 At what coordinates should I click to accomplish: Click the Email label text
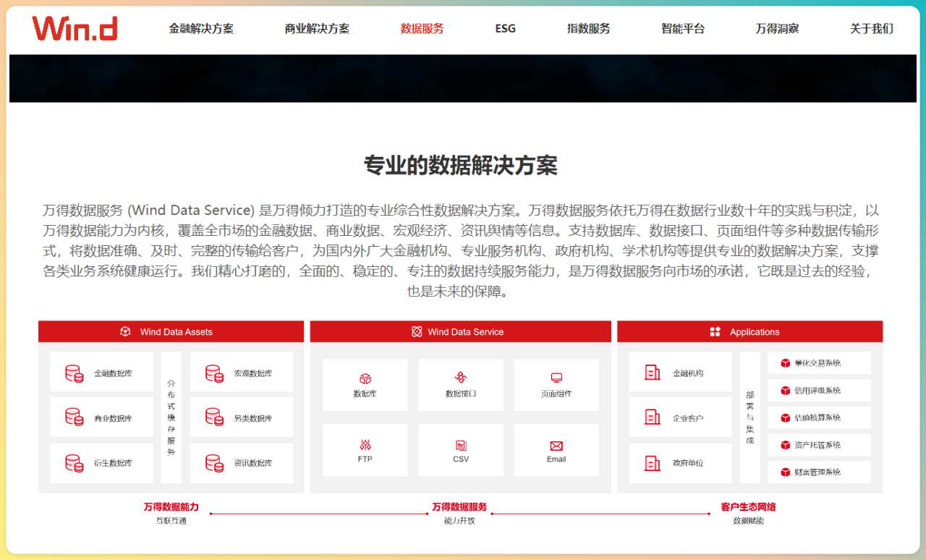(556, 459)
